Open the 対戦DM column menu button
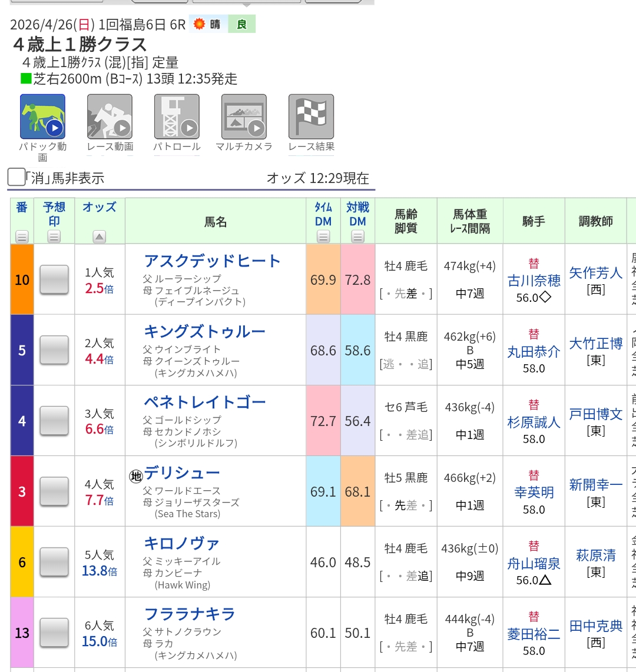636x672 pixels. coord(357,237)
